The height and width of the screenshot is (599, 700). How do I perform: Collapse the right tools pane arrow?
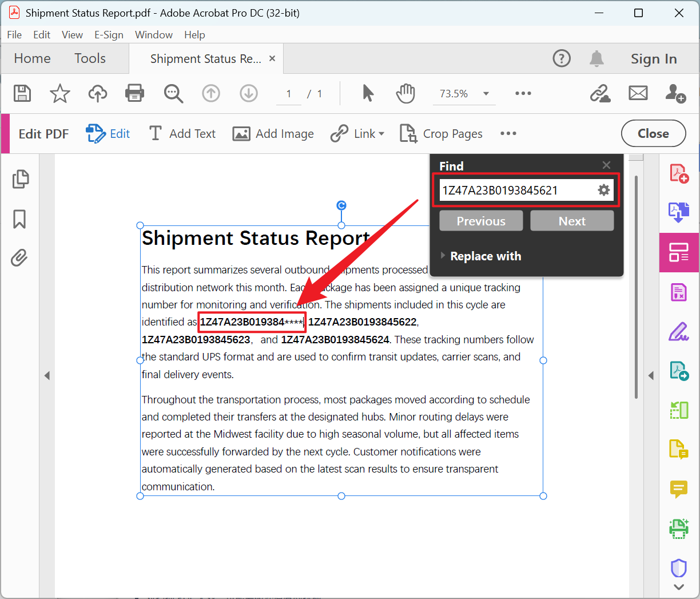(651, 376)
